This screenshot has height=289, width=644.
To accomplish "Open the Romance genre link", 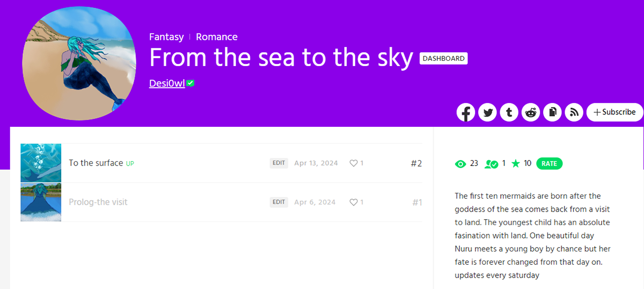I will tap(217, 37).
